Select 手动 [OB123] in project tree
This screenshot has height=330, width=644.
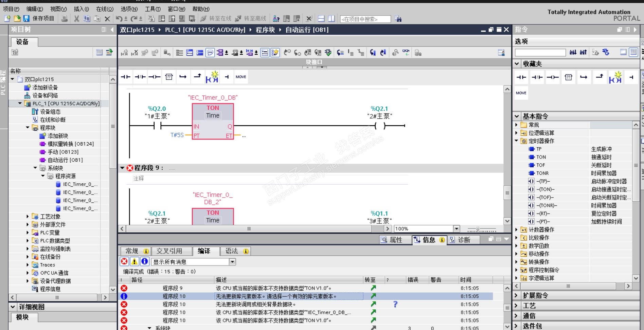[63, 152]
